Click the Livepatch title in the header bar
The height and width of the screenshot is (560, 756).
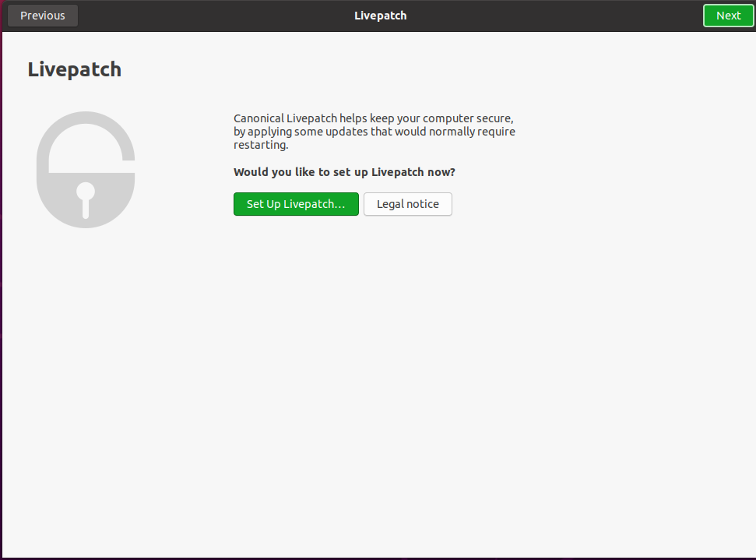tap(381, 16)
